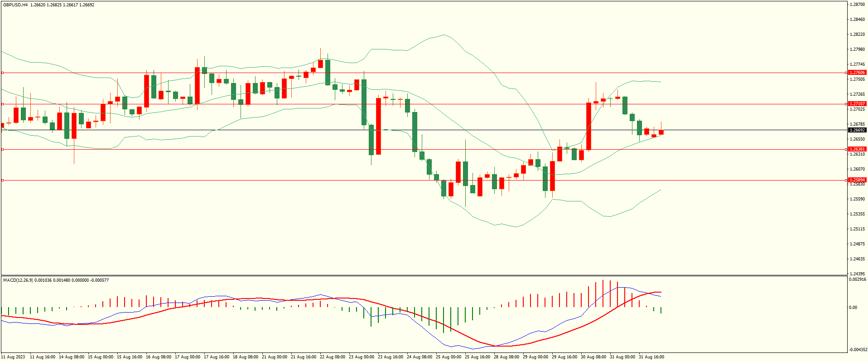Click the 15 Aug 16:00 time label
This screenshot has width=868, height=362.
(130, 357)
